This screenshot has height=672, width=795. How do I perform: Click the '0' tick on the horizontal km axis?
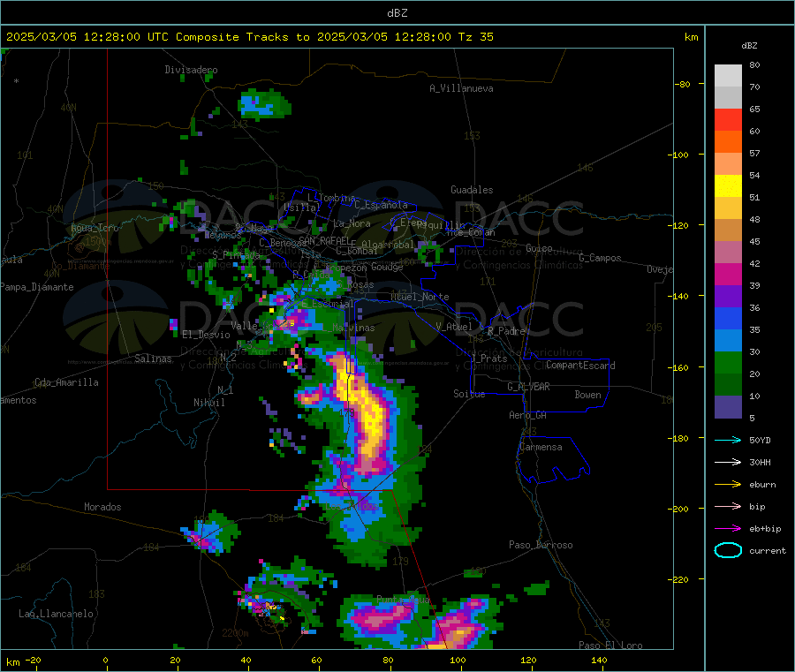pyautogui.click(x=105, y=660)
